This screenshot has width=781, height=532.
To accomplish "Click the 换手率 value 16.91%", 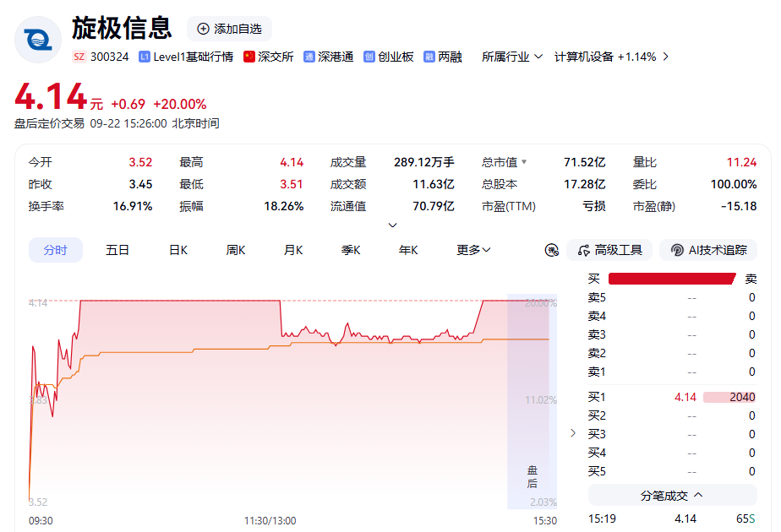I will pyautogui.click(x=133, y=206).
